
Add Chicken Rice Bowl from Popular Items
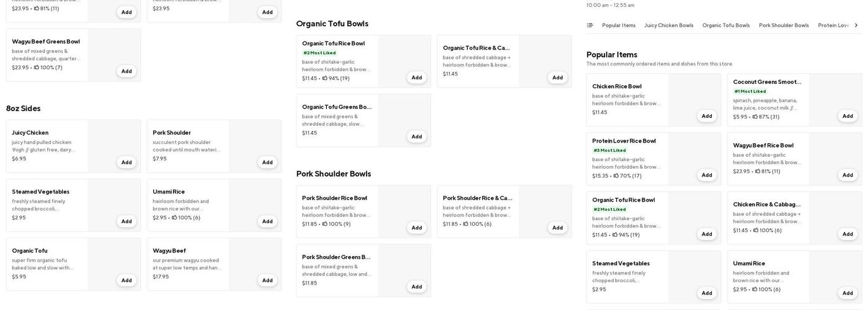(707, 116)
